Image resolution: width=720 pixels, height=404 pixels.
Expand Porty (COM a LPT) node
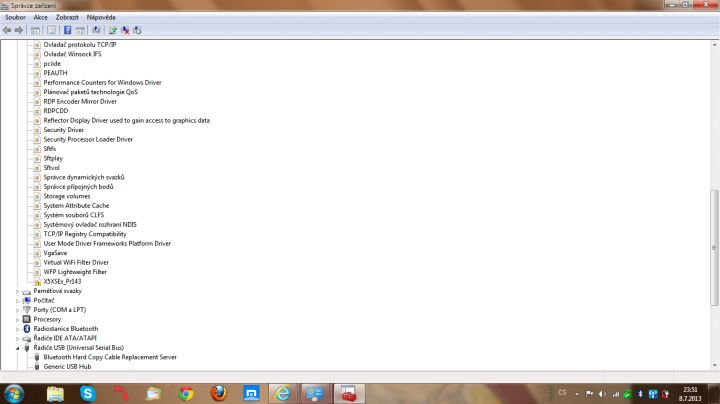17,310
